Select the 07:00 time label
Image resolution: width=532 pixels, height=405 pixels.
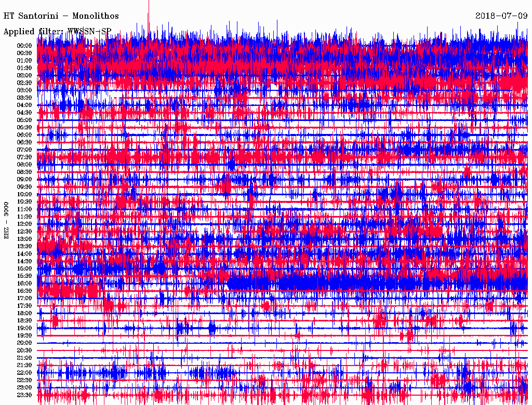tap(24, 150)
